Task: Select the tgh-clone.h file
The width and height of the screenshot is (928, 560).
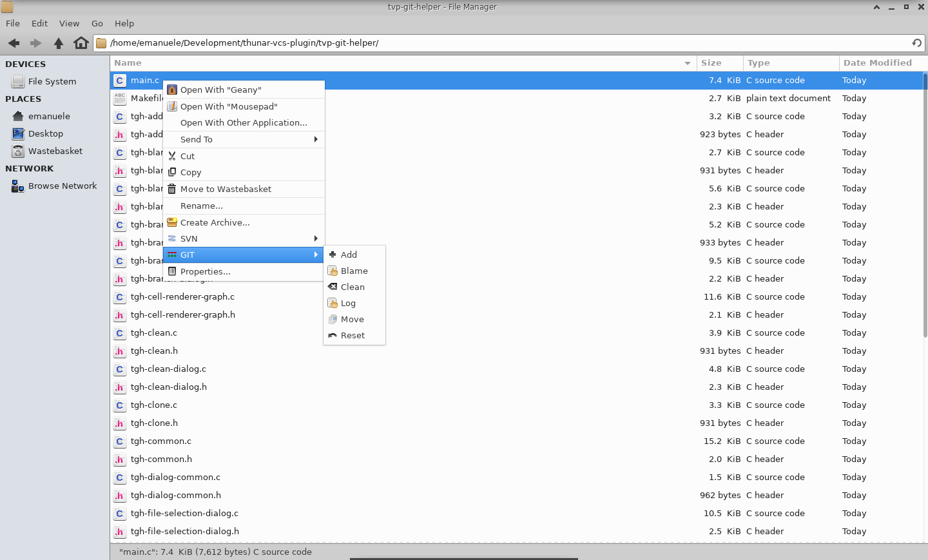Action: (x=154, y=423)
